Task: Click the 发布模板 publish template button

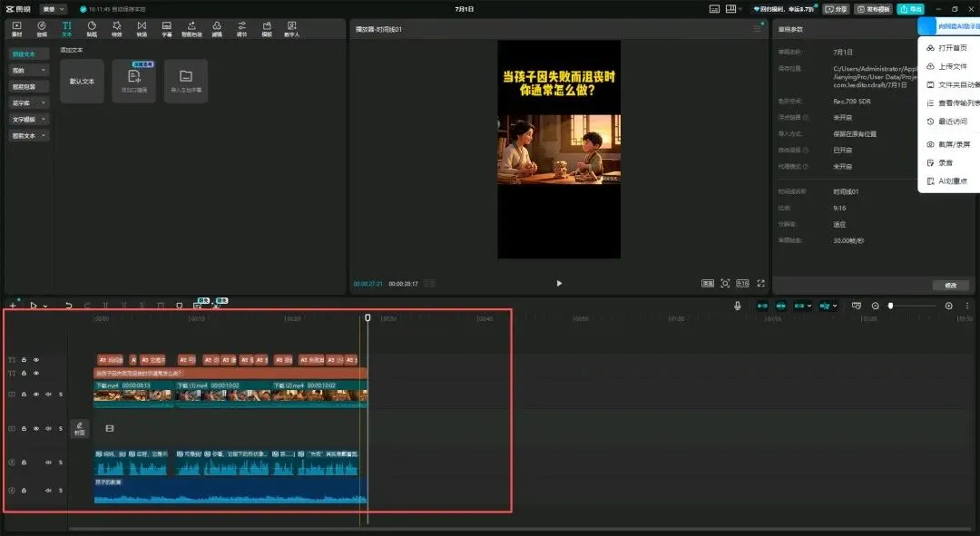Action: (874, 9)
